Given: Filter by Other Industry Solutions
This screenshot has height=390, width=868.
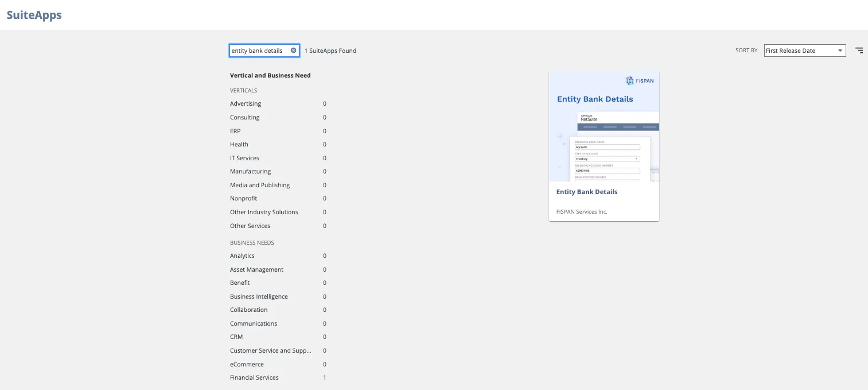Looking at the screenshot, I should pos(264,212).
